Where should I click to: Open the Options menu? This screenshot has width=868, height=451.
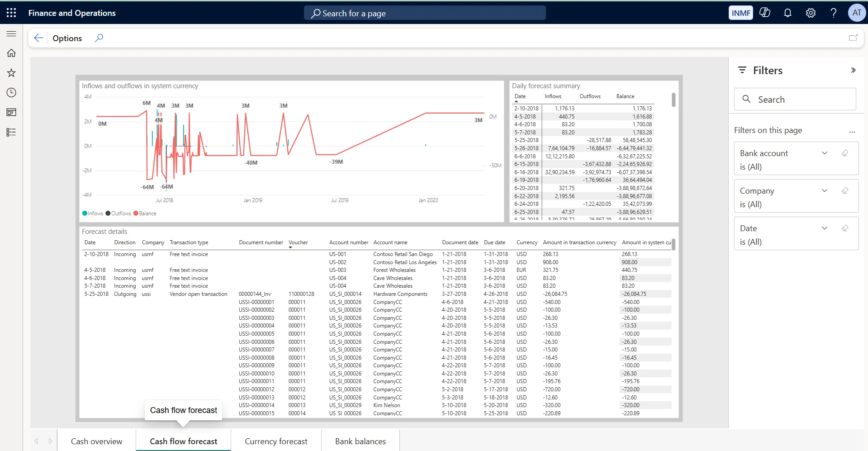coord(67,38)
